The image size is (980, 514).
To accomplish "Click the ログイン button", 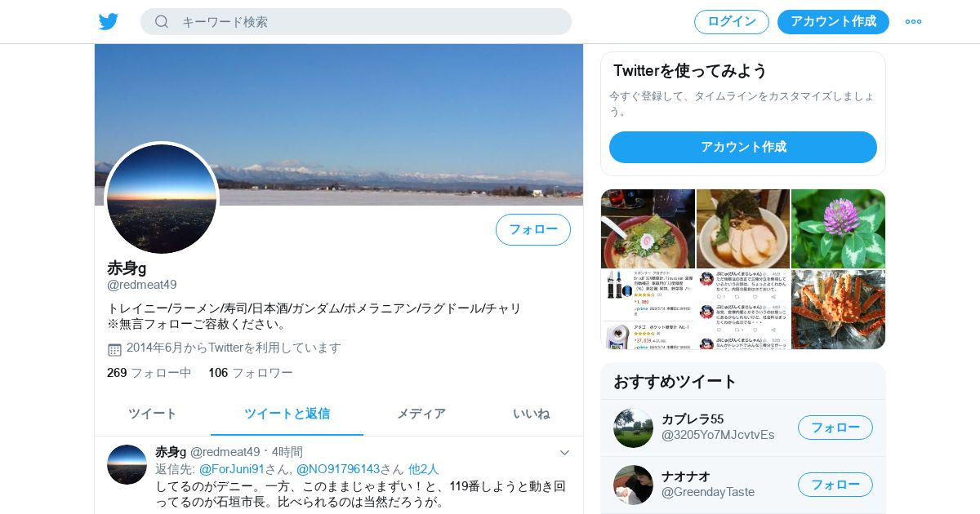I will coord(732,22).
